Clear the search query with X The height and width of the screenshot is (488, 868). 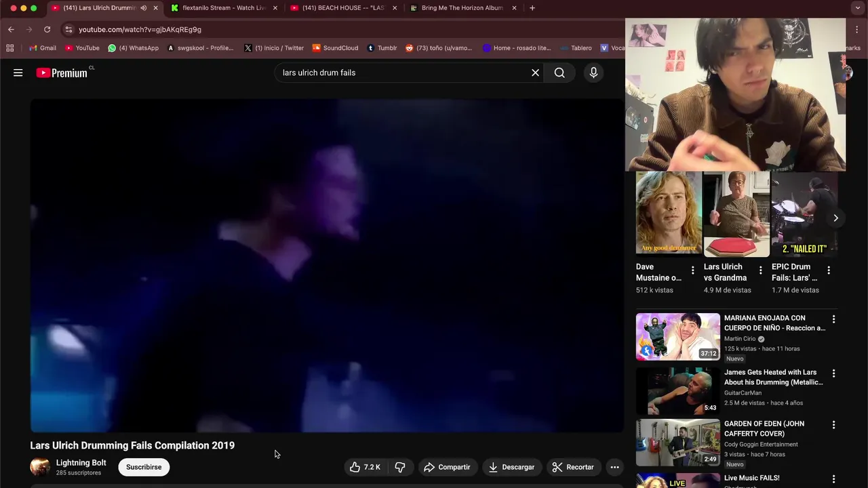535,73
